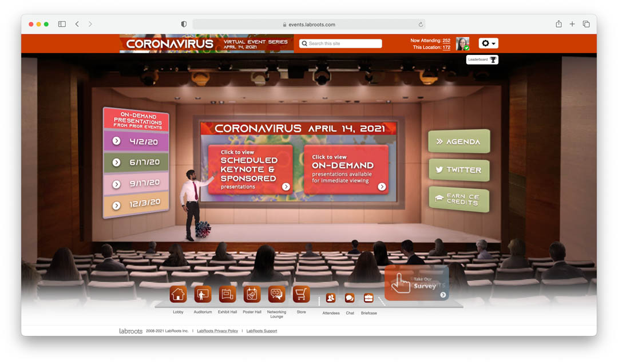Show the Attendees list
The height and width of the screenshot is (364, 618).
[x=331, y=298]
